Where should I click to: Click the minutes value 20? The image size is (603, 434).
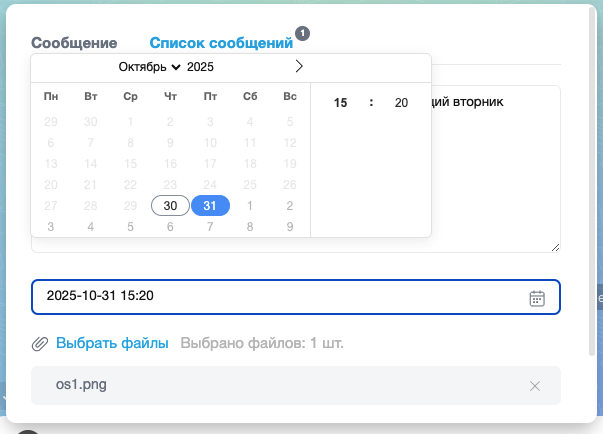pyautogui.click(x=401, y=103)
